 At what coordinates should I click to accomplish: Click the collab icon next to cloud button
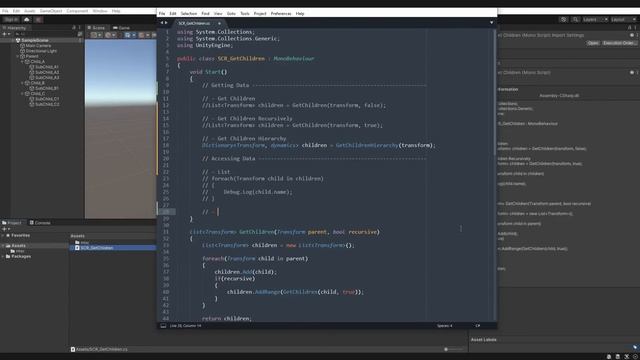[x=38, y=20]
